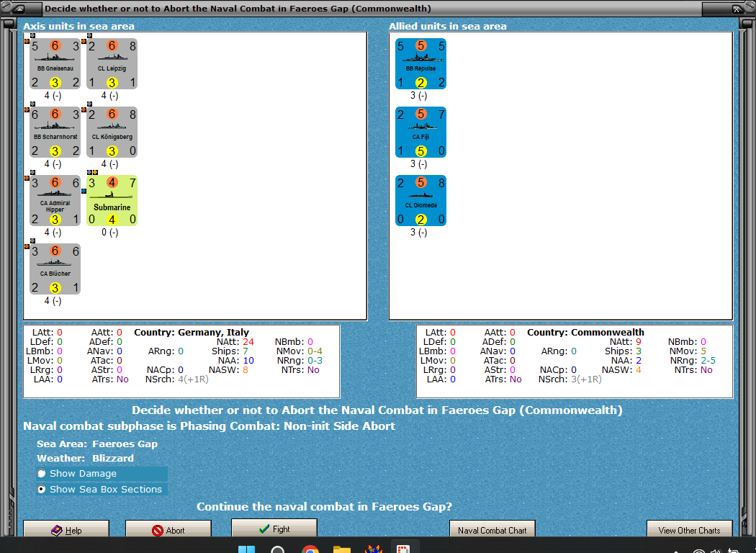Screen dimensions: 756x553
Task: Click the Axis 'NAtt: 24' value
Action: click(x=235, y=341)
